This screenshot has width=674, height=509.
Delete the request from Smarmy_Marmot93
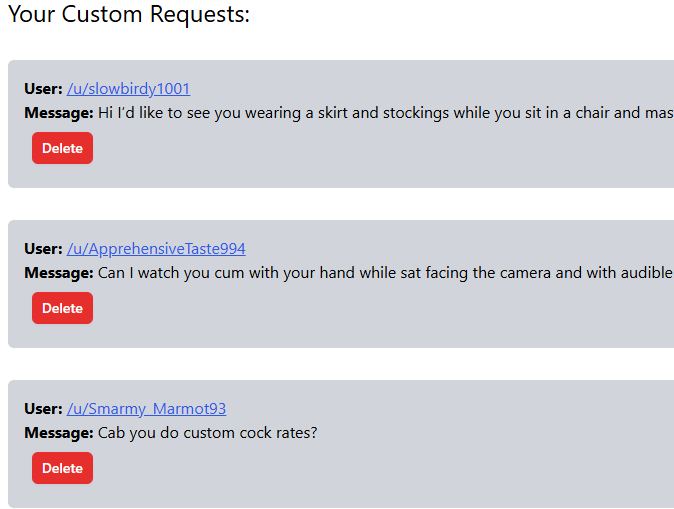(62, 468)
